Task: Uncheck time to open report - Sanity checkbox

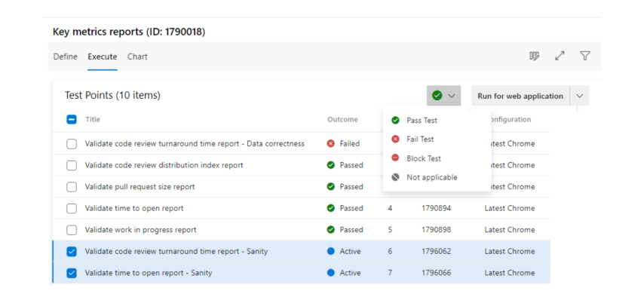Action: (x=72, y=273)
